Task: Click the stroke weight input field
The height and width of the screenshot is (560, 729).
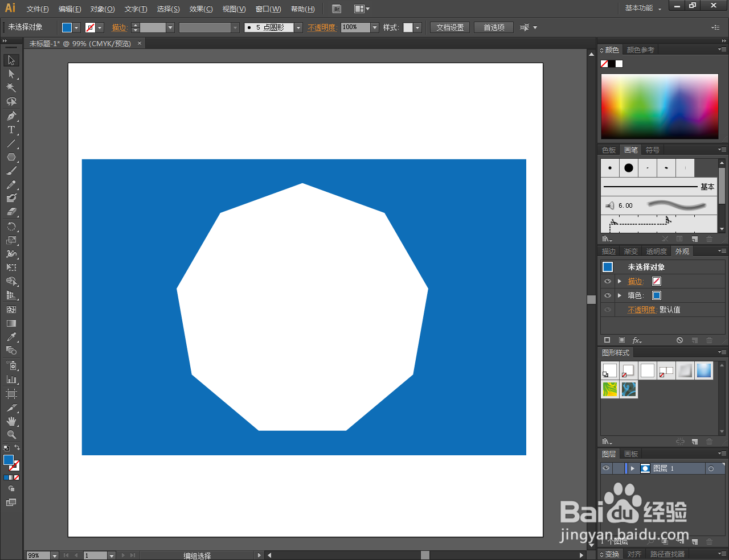Action: point(153,27)
